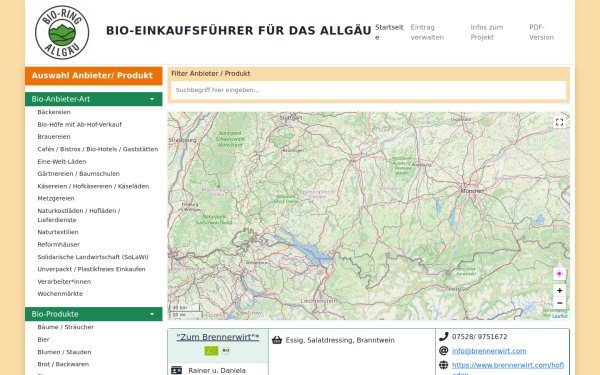Image resolution: width=600 pixels, height=375 pixels.
Task: Open "Zum Brennerwirt" listing title
Action: [x=218, y=337]
